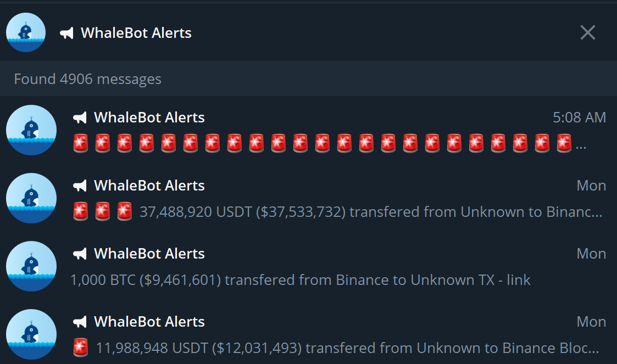
Task: Click the megaphone icon in the header
Action: [66, 33]
